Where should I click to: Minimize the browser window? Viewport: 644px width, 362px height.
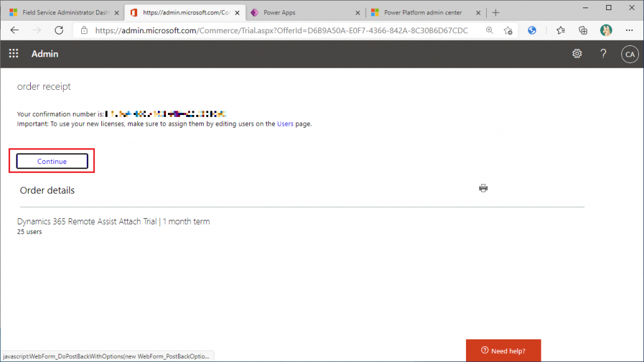(586, 8)
